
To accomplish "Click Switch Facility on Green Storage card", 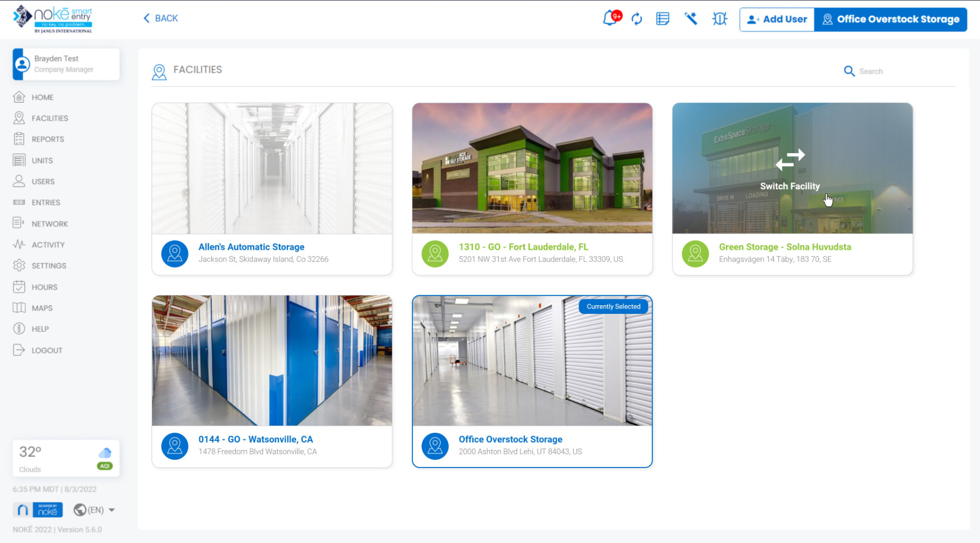I will coord(790,186).
